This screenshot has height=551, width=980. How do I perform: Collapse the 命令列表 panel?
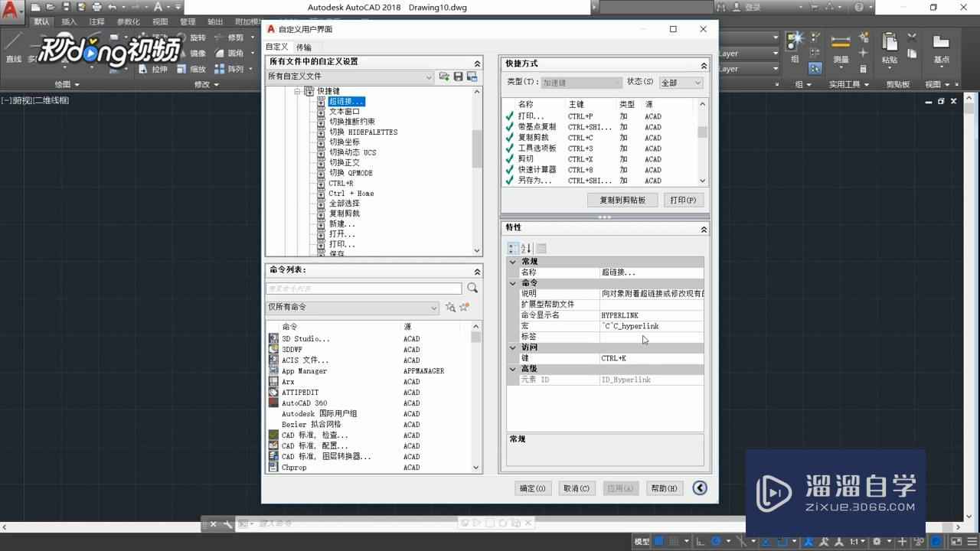478,272
